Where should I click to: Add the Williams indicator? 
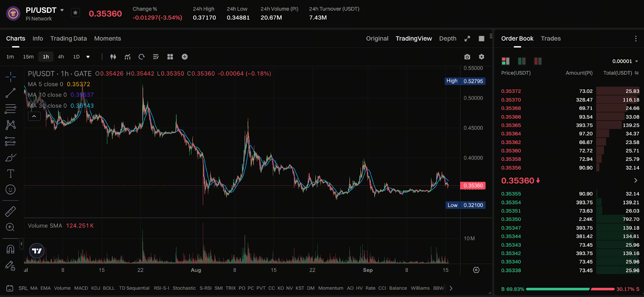(x=420, y=288)
